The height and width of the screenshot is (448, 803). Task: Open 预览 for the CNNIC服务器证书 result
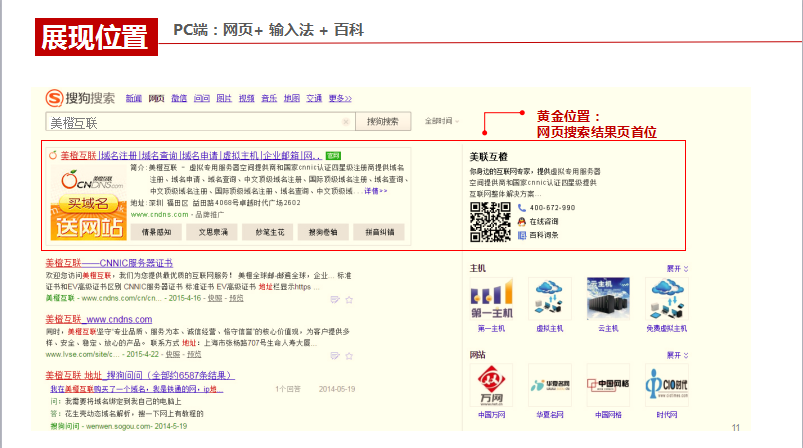point(236,298)
